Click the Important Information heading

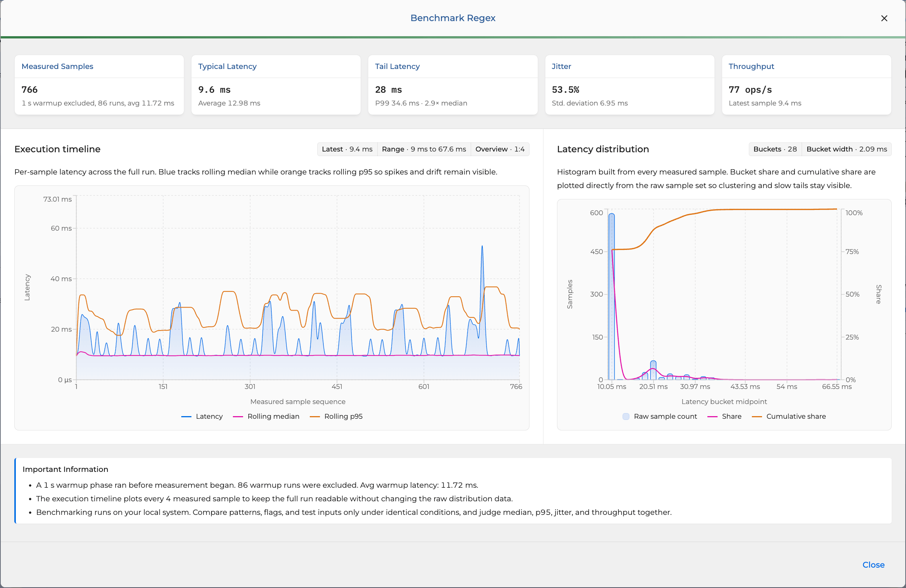click(x=66, y=469)
